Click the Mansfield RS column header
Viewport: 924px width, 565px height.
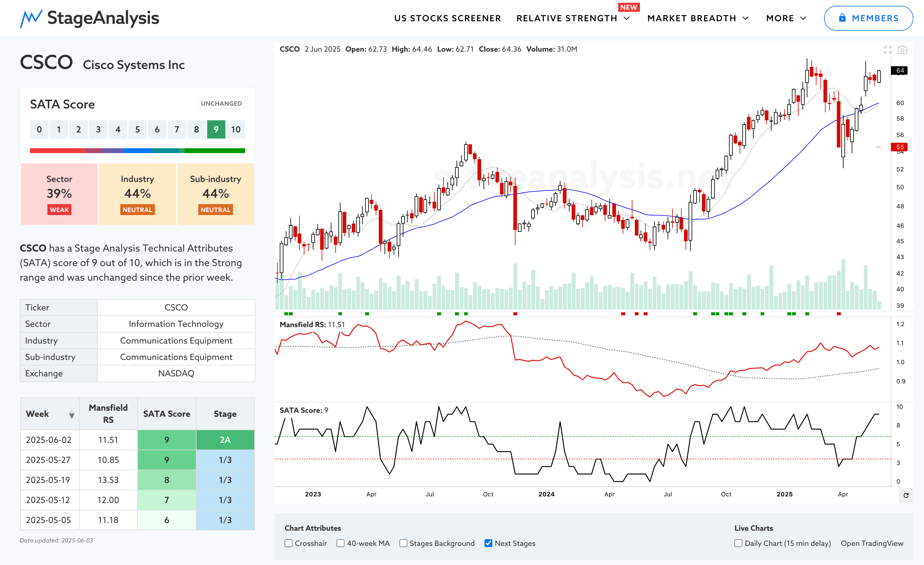coord(108,414)
